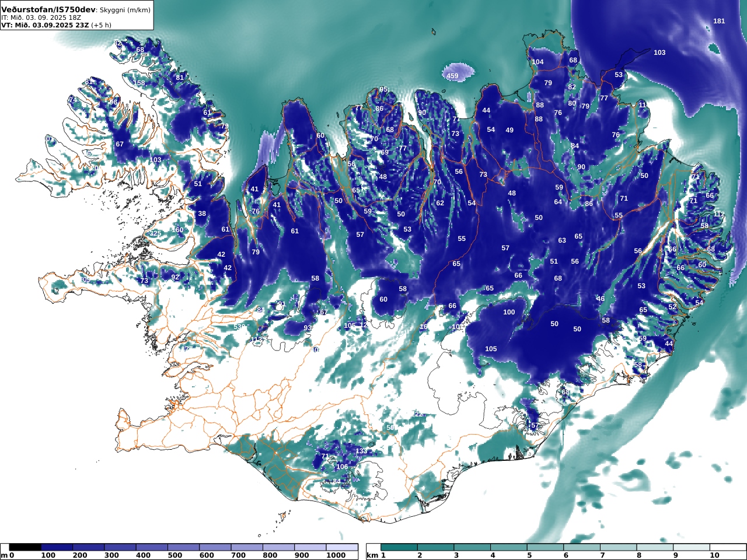Click the '4' tick label on the km scale
747x560 pixels.
click(x=493, y=555)
